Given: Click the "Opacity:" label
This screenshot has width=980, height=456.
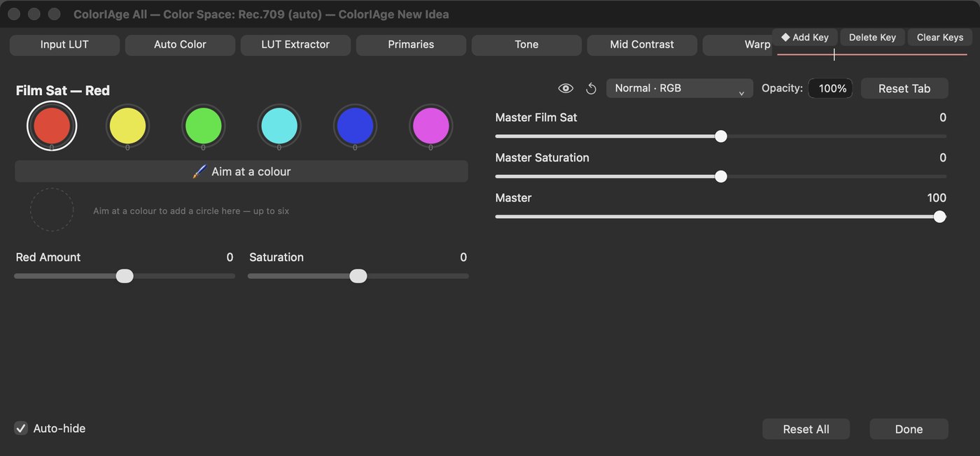Looking at the screenshot, I should (x=782, y=88).
